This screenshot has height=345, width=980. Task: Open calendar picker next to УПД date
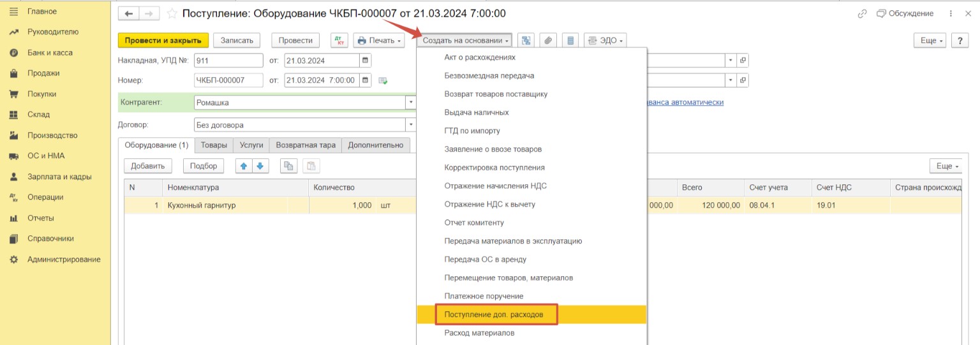point(365,61)
